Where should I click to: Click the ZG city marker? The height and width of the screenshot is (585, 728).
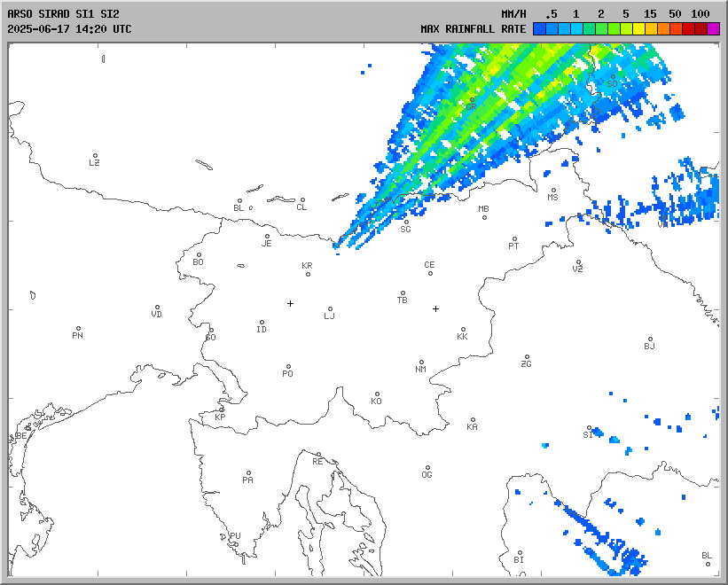(527, 357)
